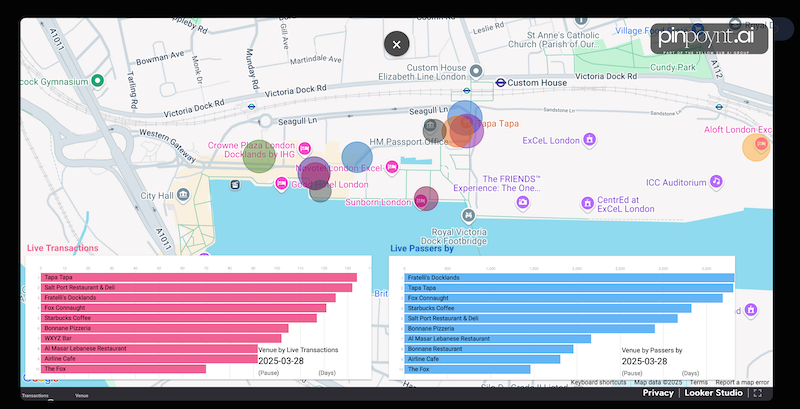Open the Privacy link
Viewport: 800px width, 409px height.
(658, 393)
